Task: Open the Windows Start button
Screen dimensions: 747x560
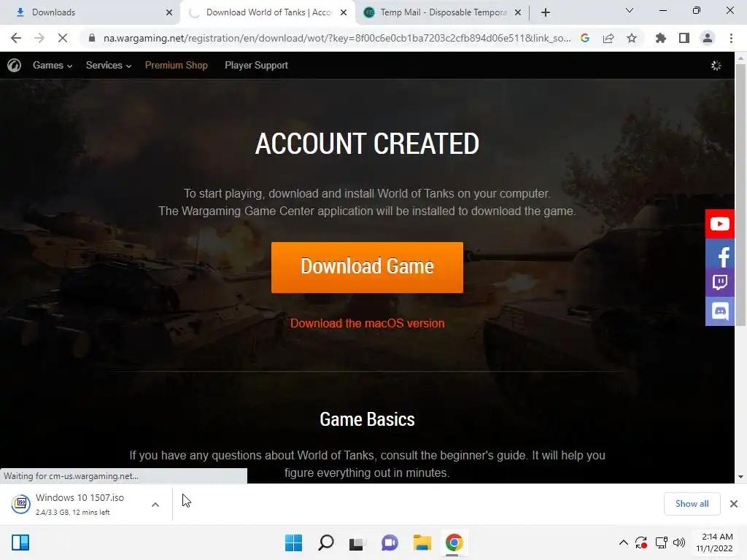Action: (x=293, y=542)
